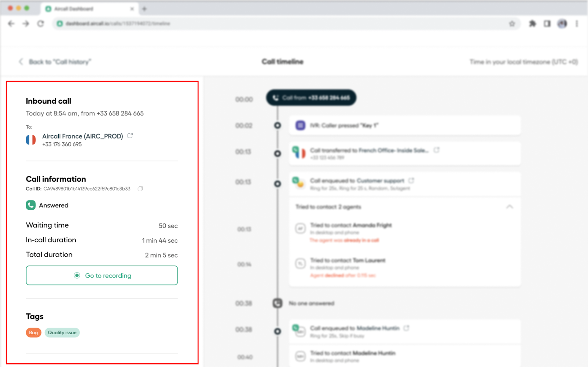588x367 pixels.
Task: Reload the page
Action: click(40, 24)
